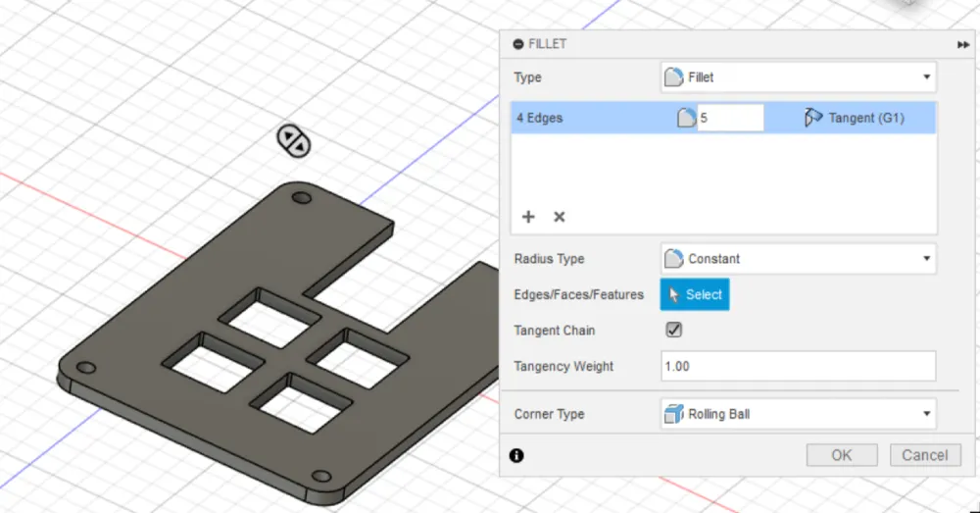Collapse the FILLET dialog with minus icon
The width and height of the screenshot is (980, 513).
click(517, 44)
